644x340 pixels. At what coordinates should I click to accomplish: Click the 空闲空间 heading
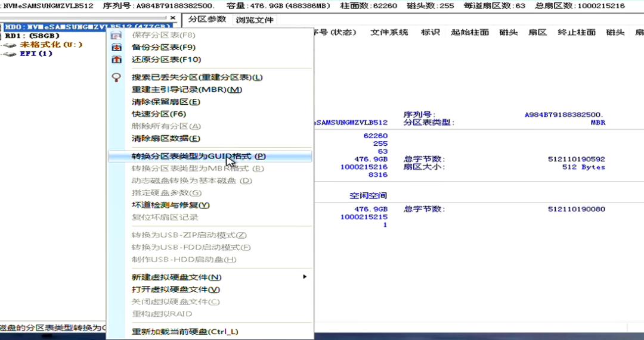(x=368, y=196)
